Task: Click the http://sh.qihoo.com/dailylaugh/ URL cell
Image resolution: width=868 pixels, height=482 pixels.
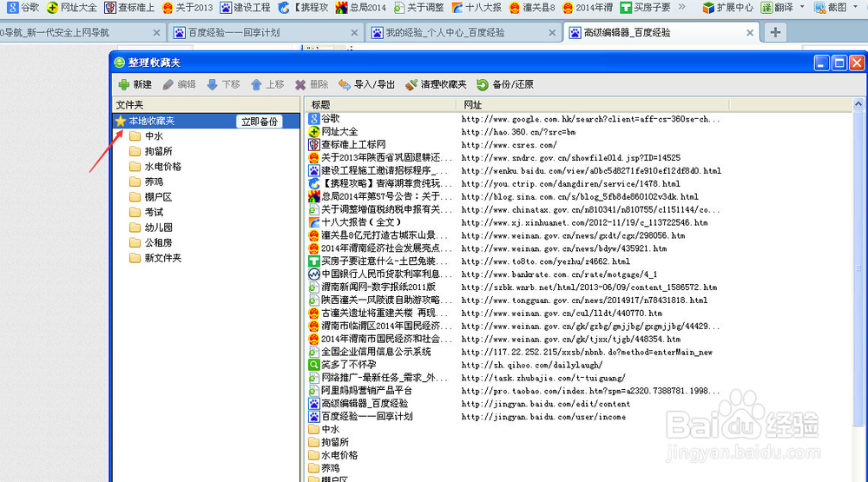Action: pyautogui.click(x=532, y=365)
